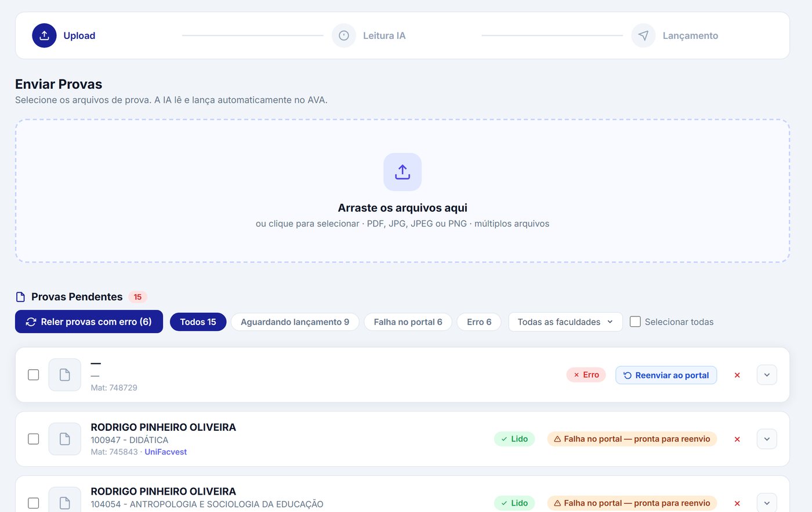The height and width of the screenshot is (512, 812).
Task: Filter by Falha no portal 6
Action: (x=408, y=322)
